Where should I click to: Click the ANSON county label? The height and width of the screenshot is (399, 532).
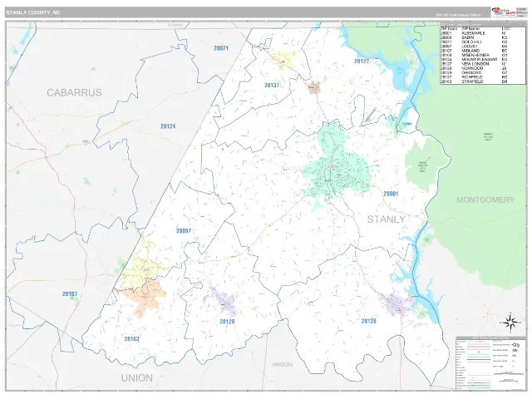click(x=282, y=364)
